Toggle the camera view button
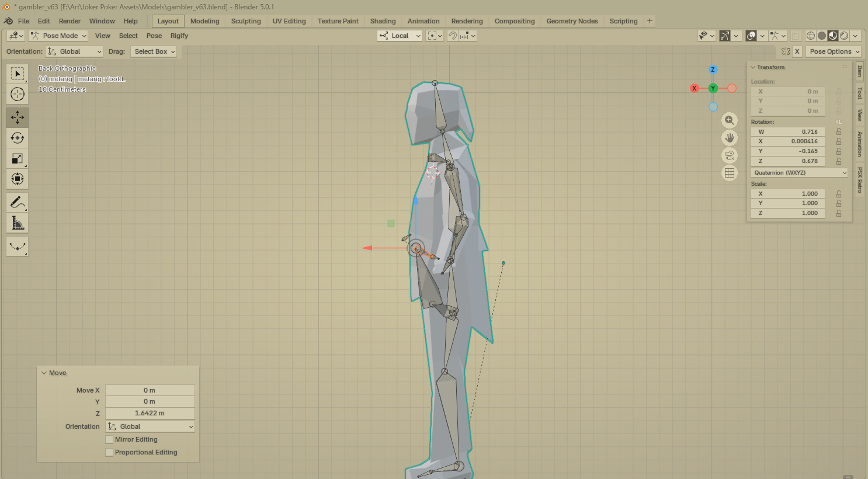This screenshot has width=868, height=479. pos(730,155)
